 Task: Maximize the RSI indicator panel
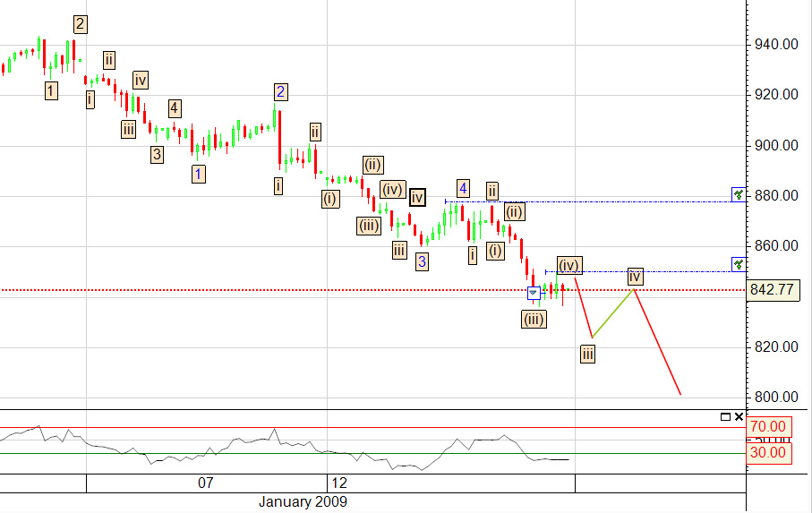point(725,416)
